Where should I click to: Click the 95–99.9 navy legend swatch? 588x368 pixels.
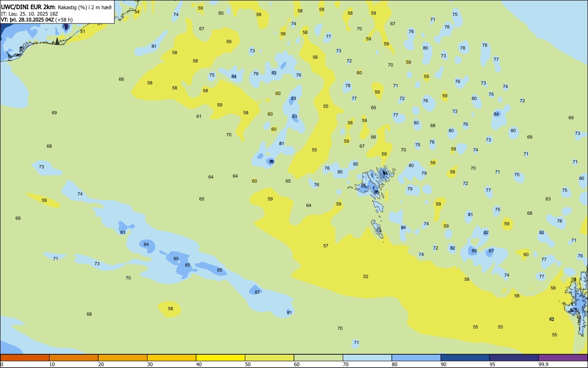(x=514, y=357)
